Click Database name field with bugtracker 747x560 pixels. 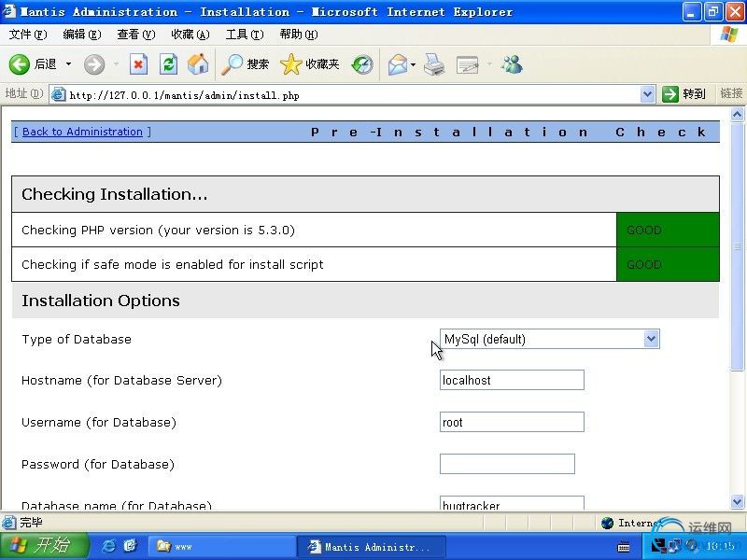pyautogui.click(x=512, y=503)
